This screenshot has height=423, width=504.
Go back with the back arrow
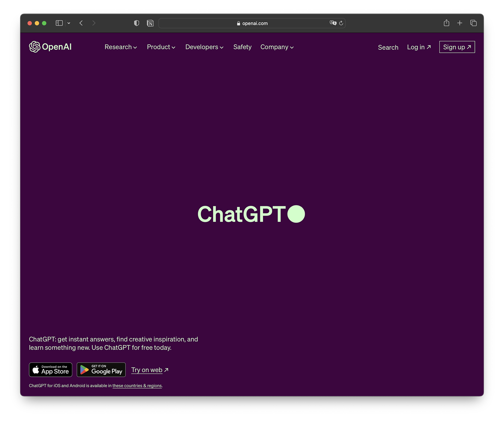click(81, 23)
